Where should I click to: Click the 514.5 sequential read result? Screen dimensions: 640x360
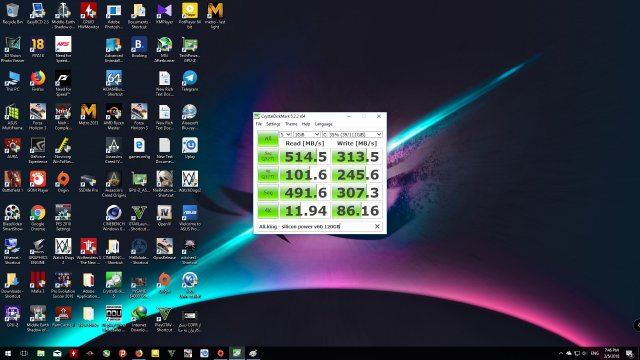click(x=305, y=157)
